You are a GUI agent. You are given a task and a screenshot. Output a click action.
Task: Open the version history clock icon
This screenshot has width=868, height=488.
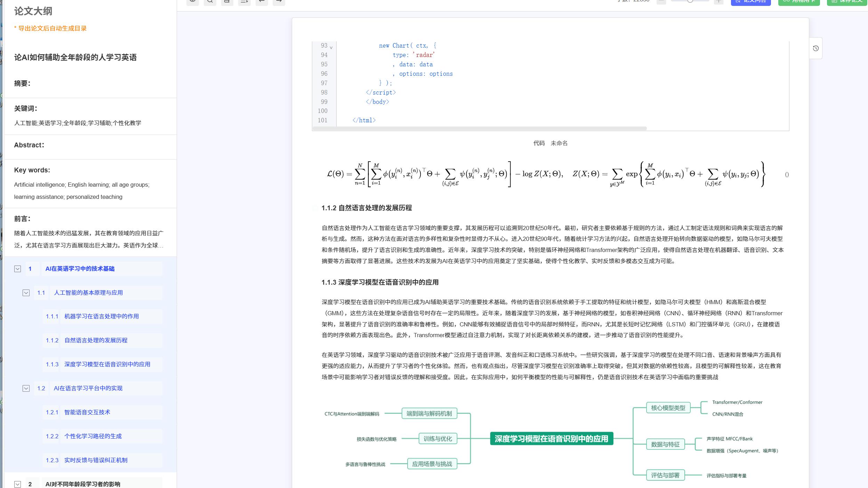tap(815, 48)
